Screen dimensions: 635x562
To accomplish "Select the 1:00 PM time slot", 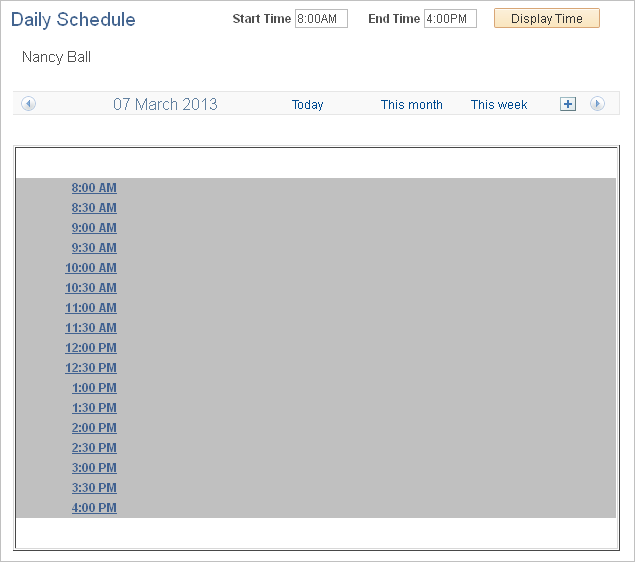I will (x=94, y=388).
